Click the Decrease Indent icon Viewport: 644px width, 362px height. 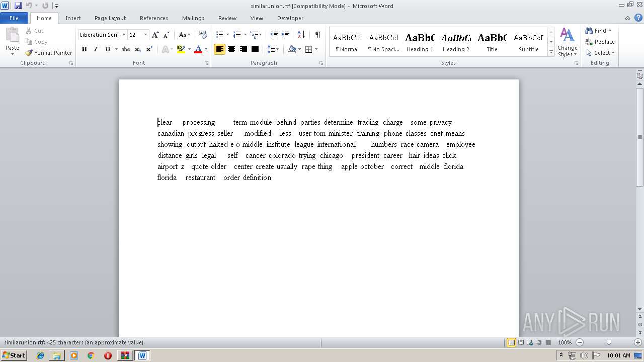coord(274,35)
